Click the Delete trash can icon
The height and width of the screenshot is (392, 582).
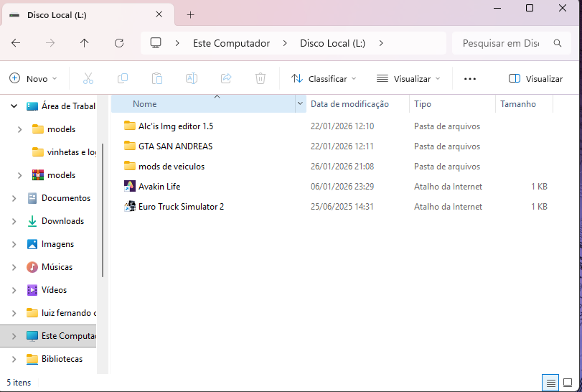[x=261, y=78]
